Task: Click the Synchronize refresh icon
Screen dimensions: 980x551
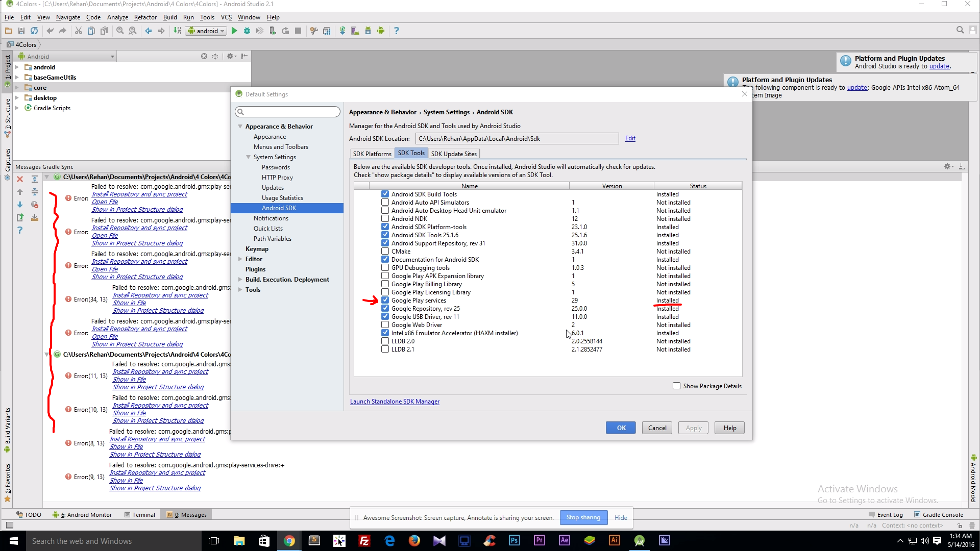Action: 34,31
